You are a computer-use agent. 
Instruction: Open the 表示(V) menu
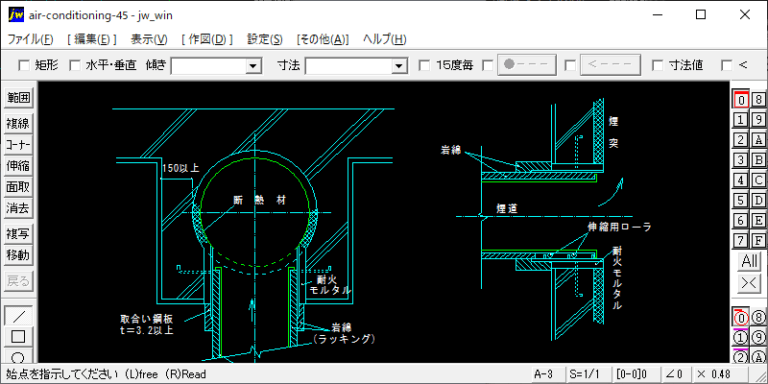click(149, 40)
